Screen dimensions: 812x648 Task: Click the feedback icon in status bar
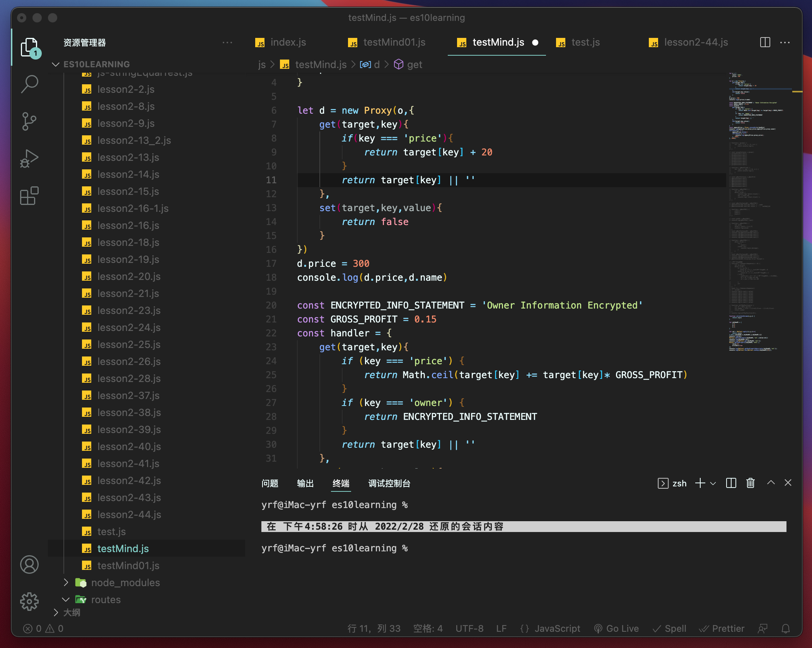click(x=763, y=629)
